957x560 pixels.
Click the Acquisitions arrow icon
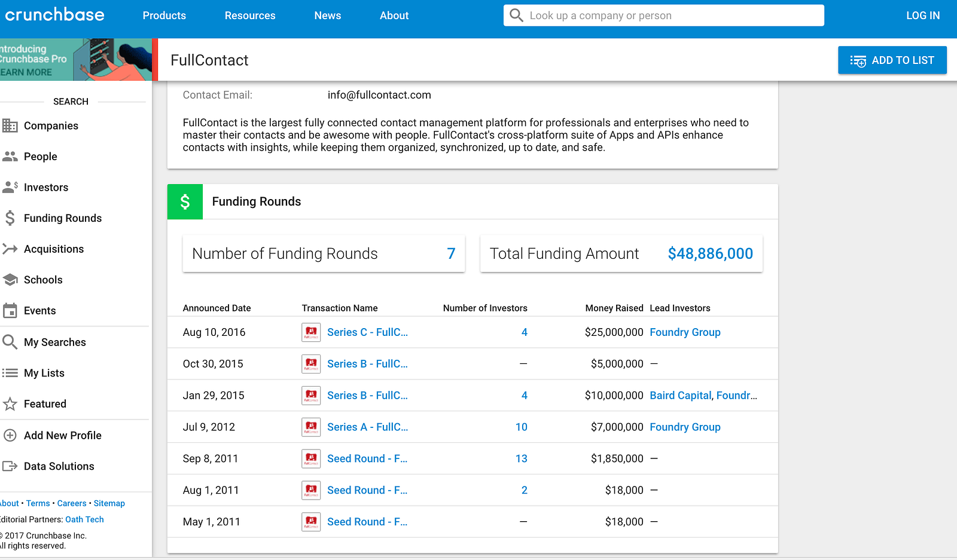[x=10, y=249]
